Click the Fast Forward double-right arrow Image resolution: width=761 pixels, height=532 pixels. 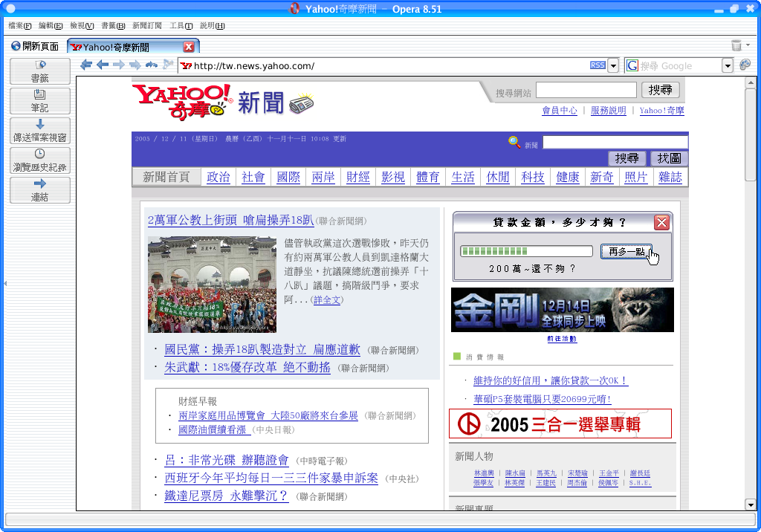pos(135,65)
